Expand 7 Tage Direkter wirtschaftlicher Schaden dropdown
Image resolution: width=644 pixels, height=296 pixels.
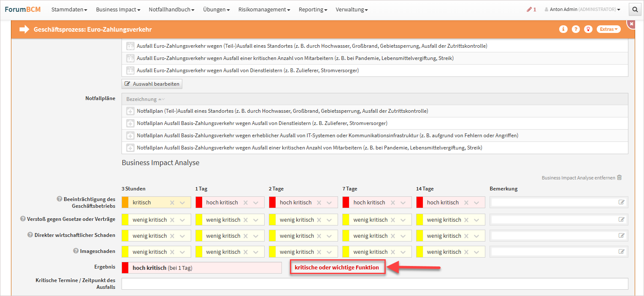(x=403, y=236)
